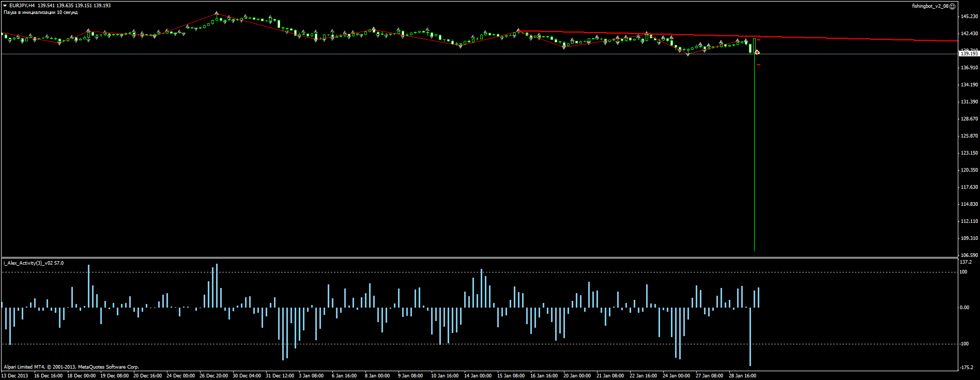Click the 9 Jan 08:00 time label

click(x=410, y=376)
